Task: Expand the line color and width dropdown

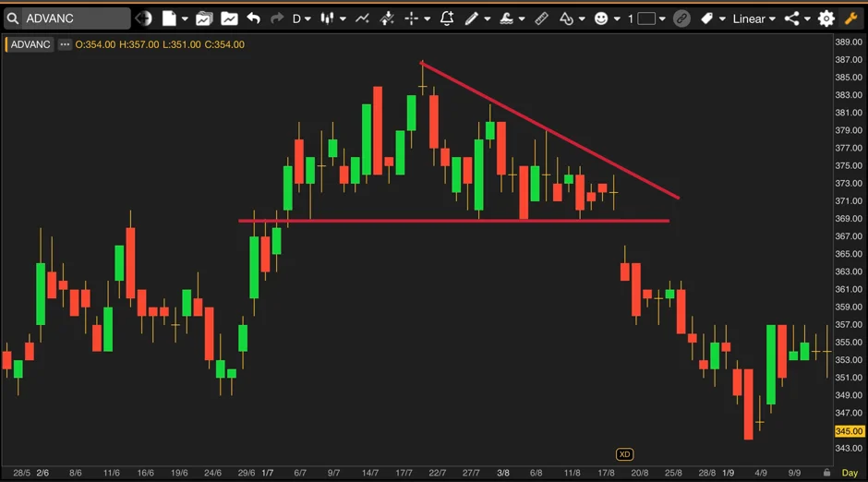Action: pyautogui.click(x=662, y=19)
